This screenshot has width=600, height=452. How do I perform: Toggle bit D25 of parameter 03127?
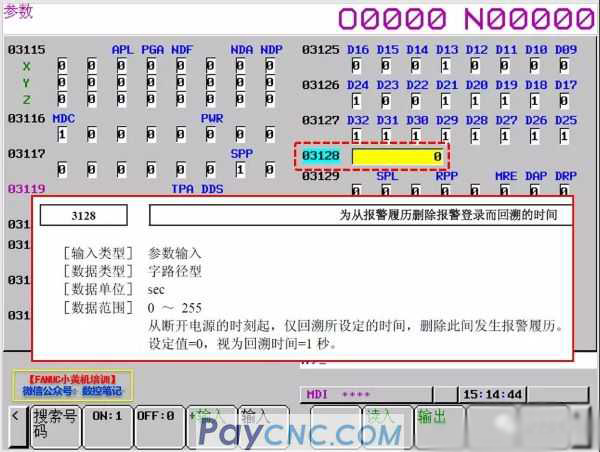click(566, 135)
